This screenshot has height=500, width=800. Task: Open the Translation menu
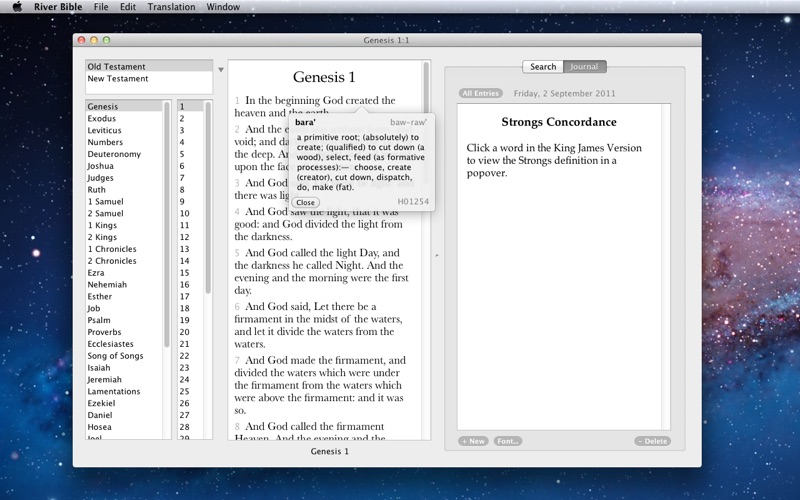click(x=171, y=7)
